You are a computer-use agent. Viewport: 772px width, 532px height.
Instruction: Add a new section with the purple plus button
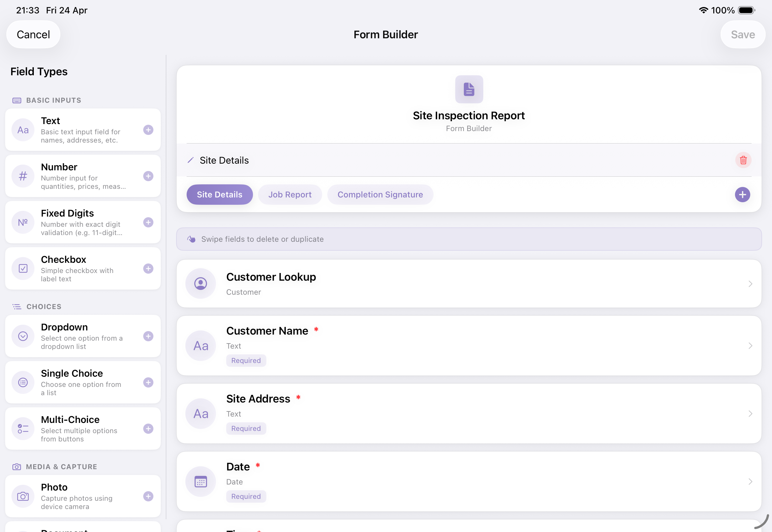tap(742, 195)
